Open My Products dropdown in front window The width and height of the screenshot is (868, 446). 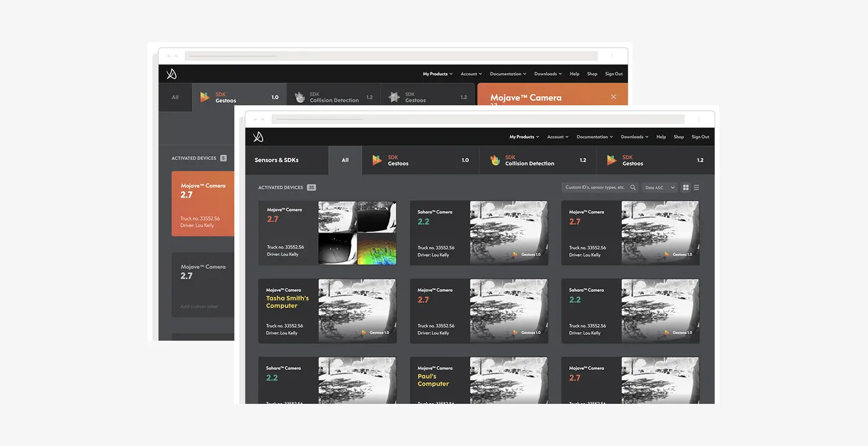(x=524, y=137)
